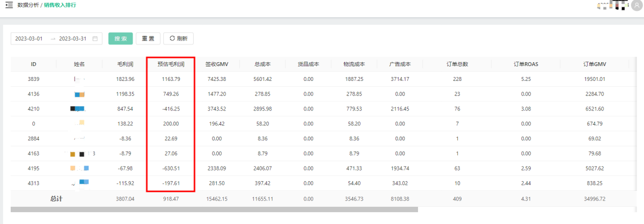Collapse the sidebar menu toggle icon
Screen dimensions: 644x224
[9, 5]
